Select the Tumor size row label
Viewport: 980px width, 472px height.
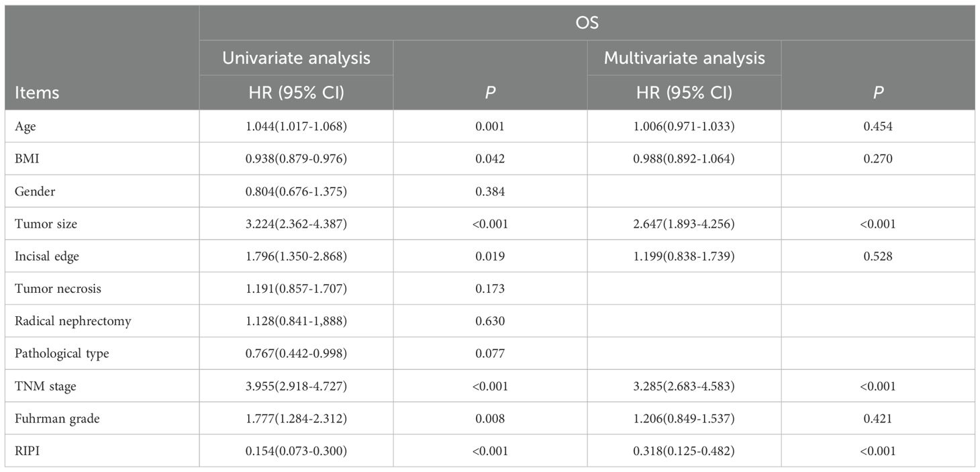tap(46, 224)
